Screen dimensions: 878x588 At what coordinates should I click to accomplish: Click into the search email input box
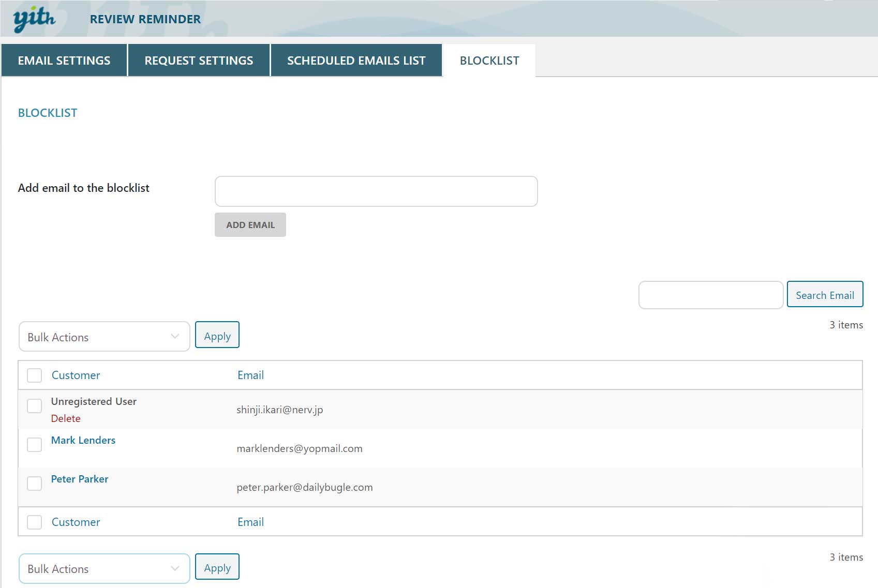(710, 295)
